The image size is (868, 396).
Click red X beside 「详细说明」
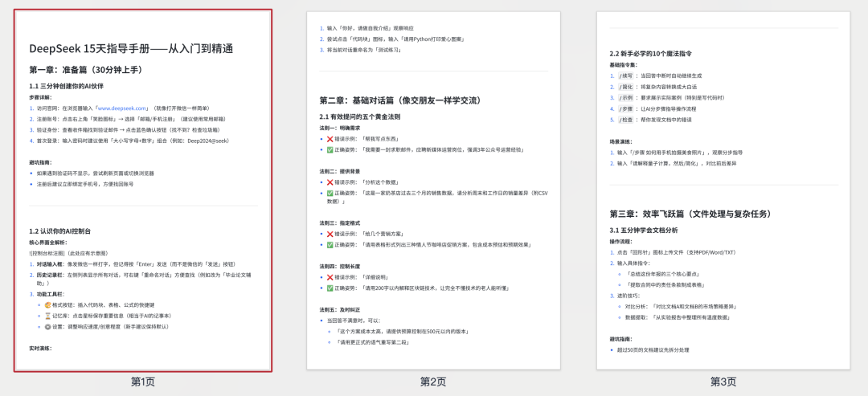330,277
